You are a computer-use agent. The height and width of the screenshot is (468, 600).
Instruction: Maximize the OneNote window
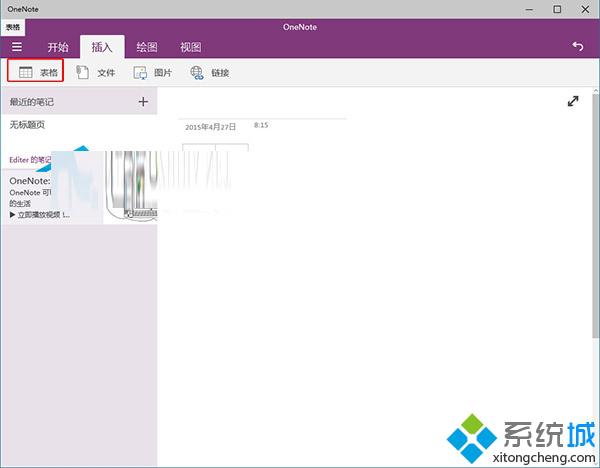tap(557, 9)
